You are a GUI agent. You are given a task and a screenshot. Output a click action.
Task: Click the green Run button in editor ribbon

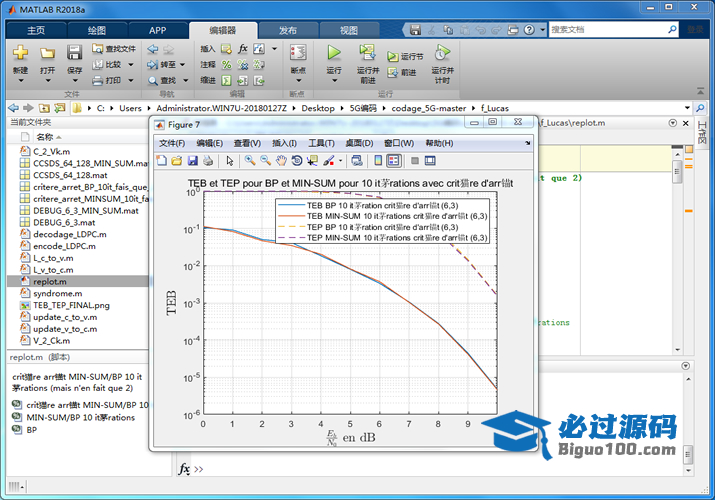pyautogui.click(x=334, y=53)
